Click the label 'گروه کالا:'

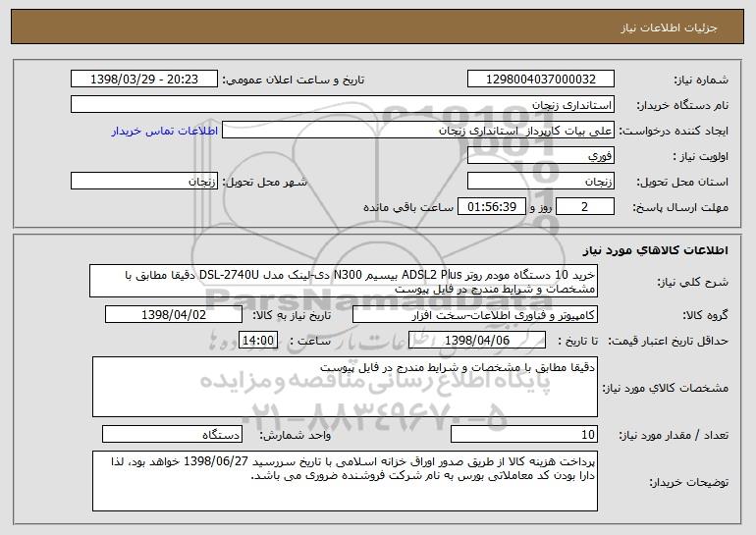tap(705, 315)
